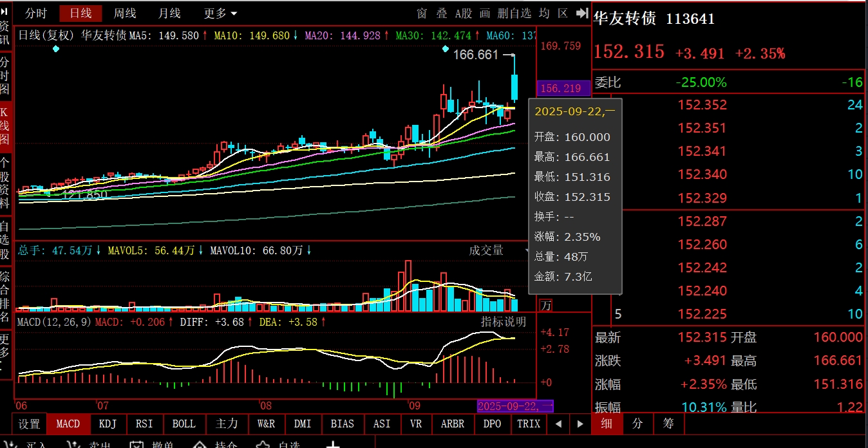Switch to the DPO indicator tab
Screen dimensions: 868x448
coord(492,424)
